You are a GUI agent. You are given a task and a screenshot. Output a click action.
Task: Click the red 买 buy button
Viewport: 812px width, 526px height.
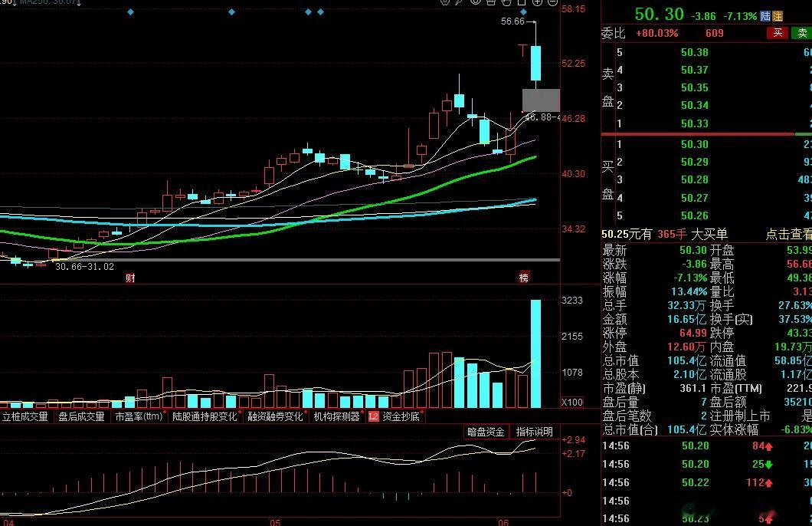[778, 33]
